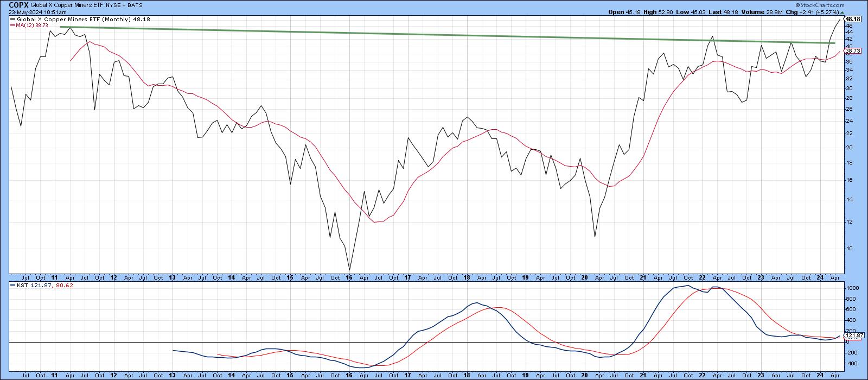The width and height of the screenshot is (868, 380).
Task: Click the "800" KST axis label
Action: [850, 299]
